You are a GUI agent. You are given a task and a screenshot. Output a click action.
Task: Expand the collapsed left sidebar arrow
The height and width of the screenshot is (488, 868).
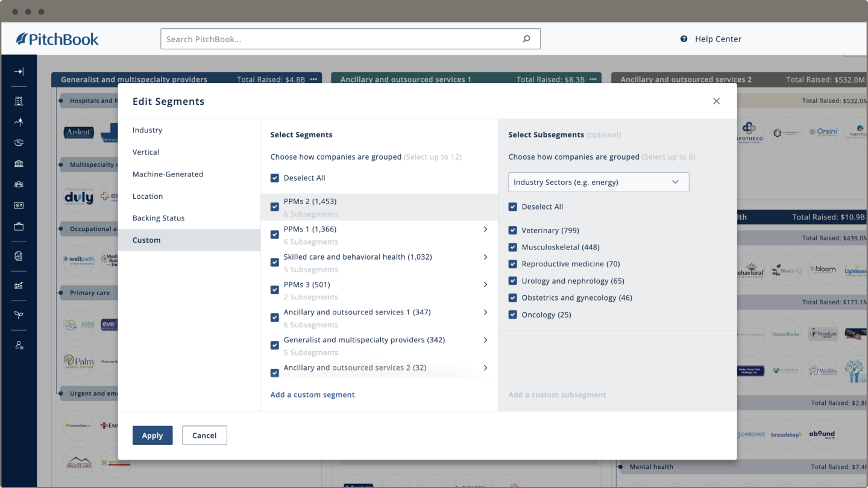tap(19, 72)
